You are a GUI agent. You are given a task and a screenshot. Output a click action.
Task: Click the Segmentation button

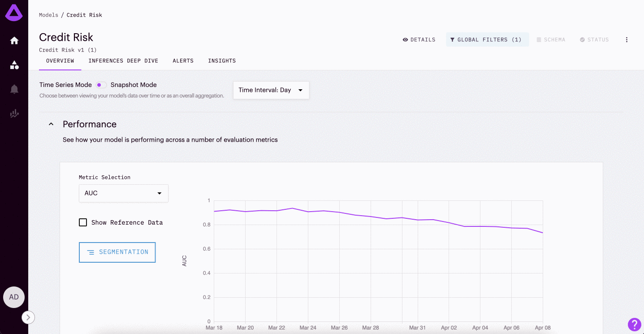[117, 252]
